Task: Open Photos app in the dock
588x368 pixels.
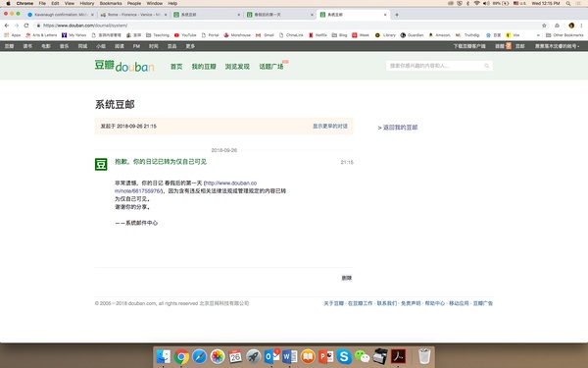Action: (218, 356)
